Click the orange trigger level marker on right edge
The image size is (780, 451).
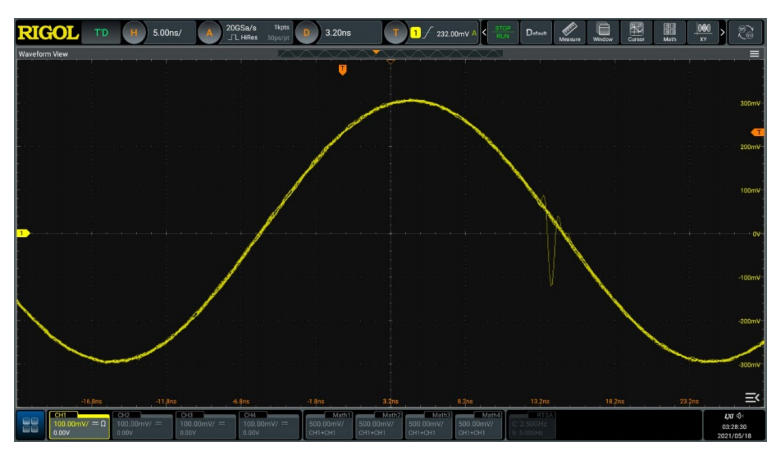pyautogui.click(x=757, y=133)
